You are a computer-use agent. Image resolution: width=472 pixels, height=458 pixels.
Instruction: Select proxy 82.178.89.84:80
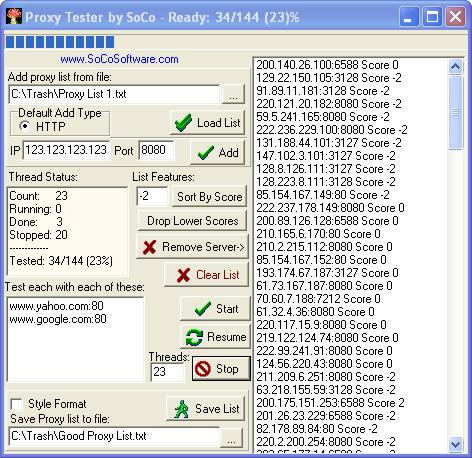click(x=317, y=429)
